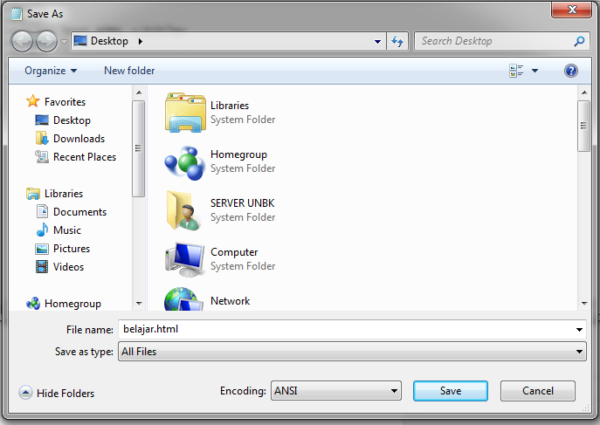Hide Folders toggle at bottom left
The image size is (600, 425).
[60, 393]
